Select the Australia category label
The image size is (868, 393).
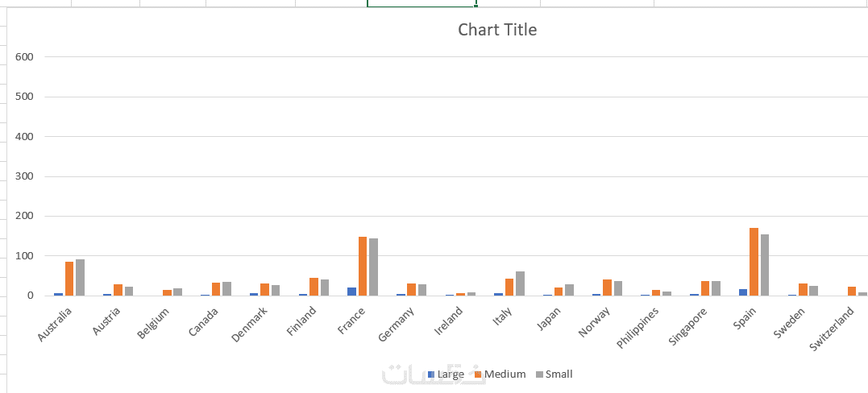55,322
